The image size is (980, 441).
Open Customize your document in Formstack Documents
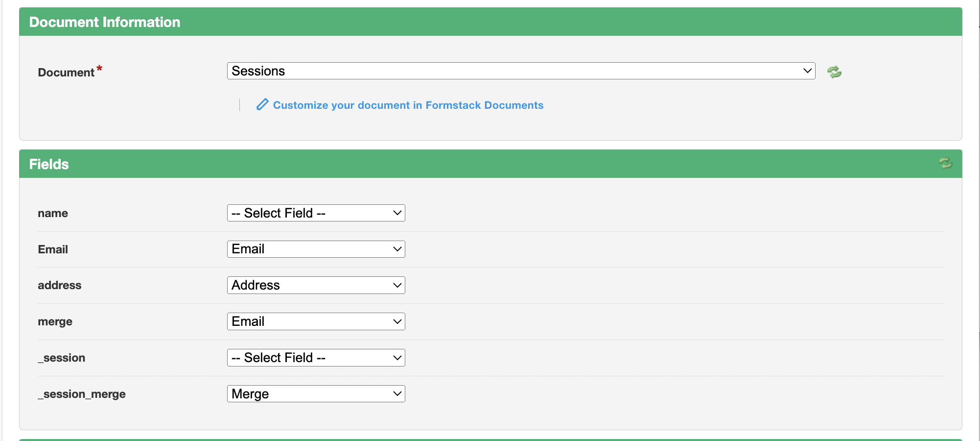408,105
